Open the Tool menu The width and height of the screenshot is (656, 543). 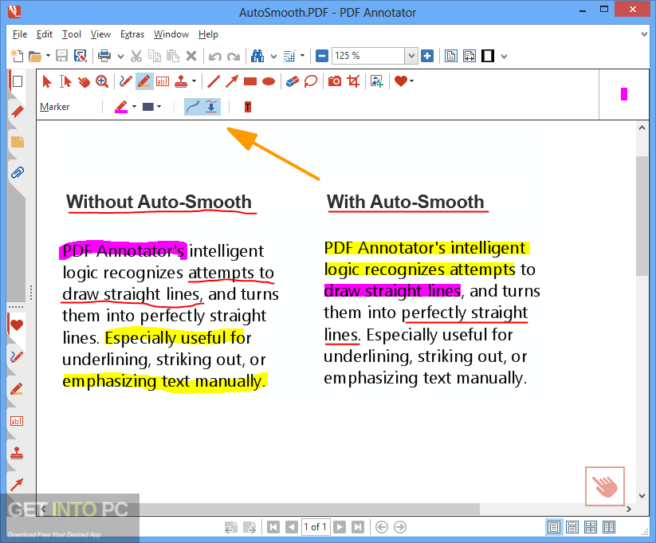click(x=72, y=34)
